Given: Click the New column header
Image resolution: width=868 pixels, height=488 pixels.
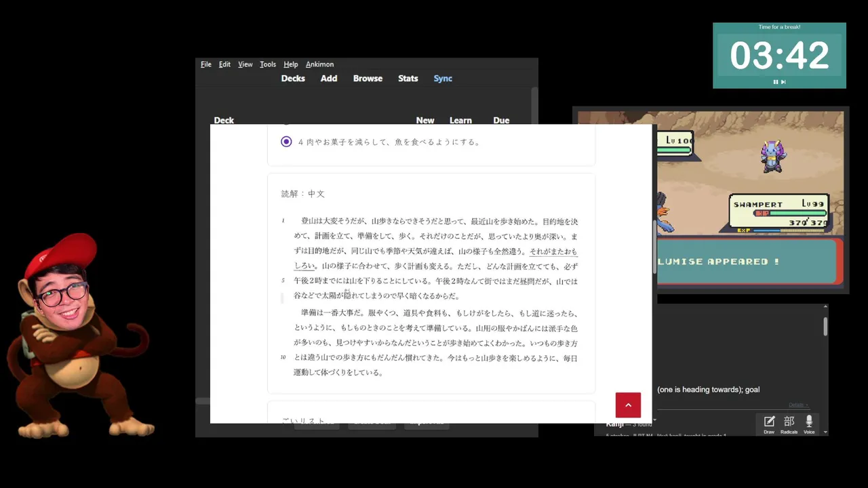Looking at the screenshot, I should click(425, 120).
